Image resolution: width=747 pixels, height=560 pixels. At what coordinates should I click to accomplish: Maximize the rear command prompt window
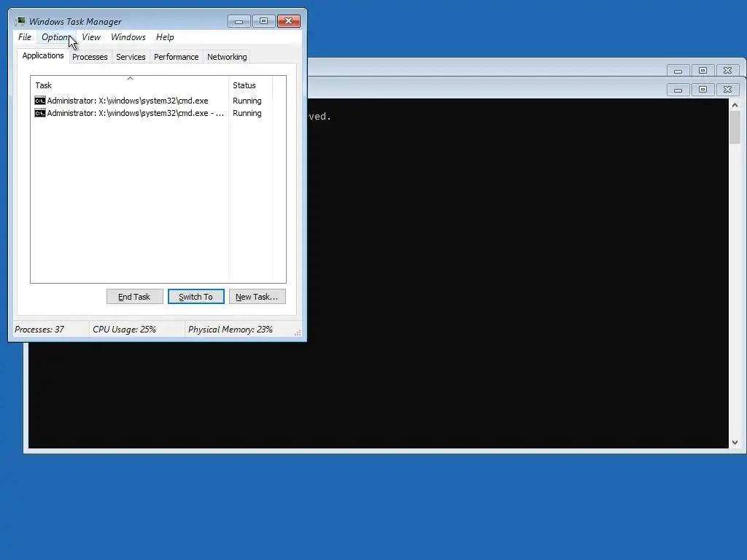pos(703,71)
